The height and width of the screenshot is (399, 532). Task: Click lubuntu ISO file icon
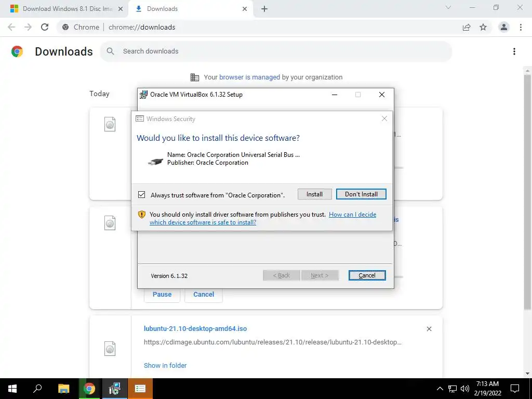(110, 349)
